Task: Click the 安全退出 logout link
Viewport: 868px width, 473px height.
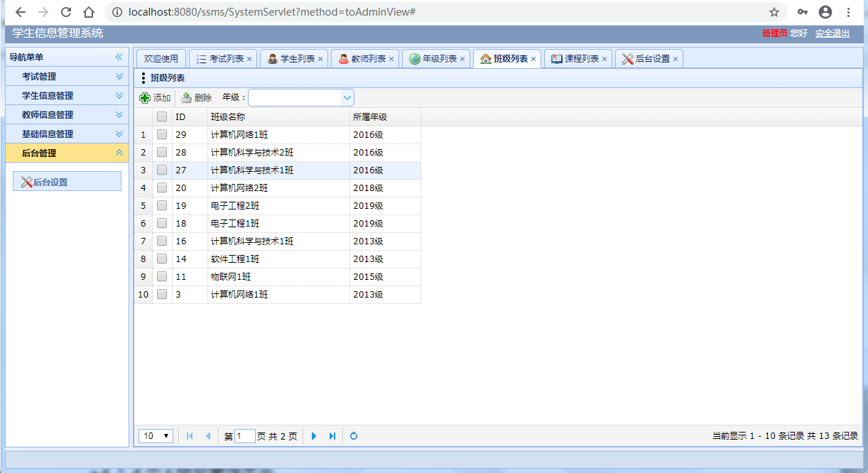Action: point(831,33)
